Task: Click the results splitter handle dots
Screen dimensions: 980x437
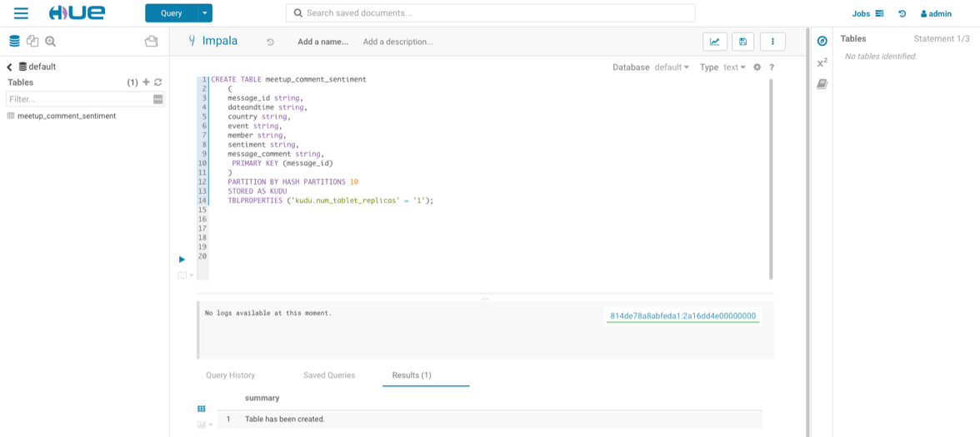Action: coord(485,299)
